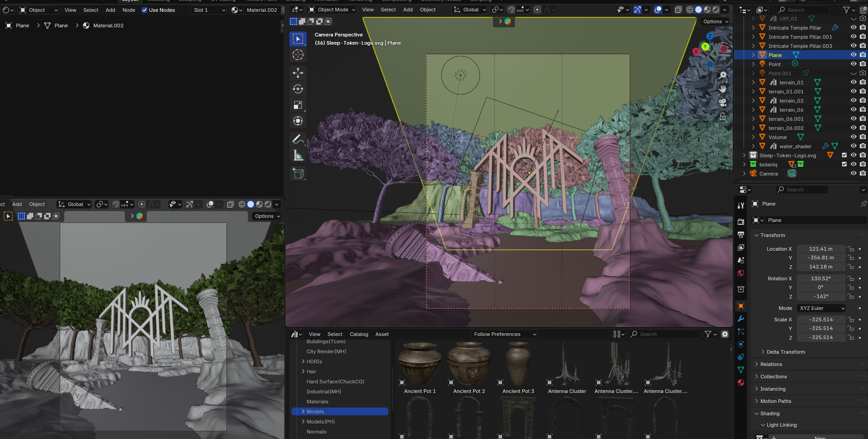
Task: Open the Node menu in shader editor
Action: [x=128, y=10]
